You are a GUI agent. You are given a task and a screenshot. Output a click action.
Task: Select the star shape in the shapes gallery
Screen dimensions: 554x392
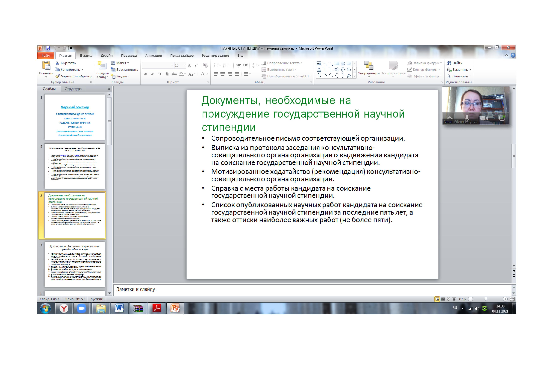pyautogui.click(x=349, y=76)
